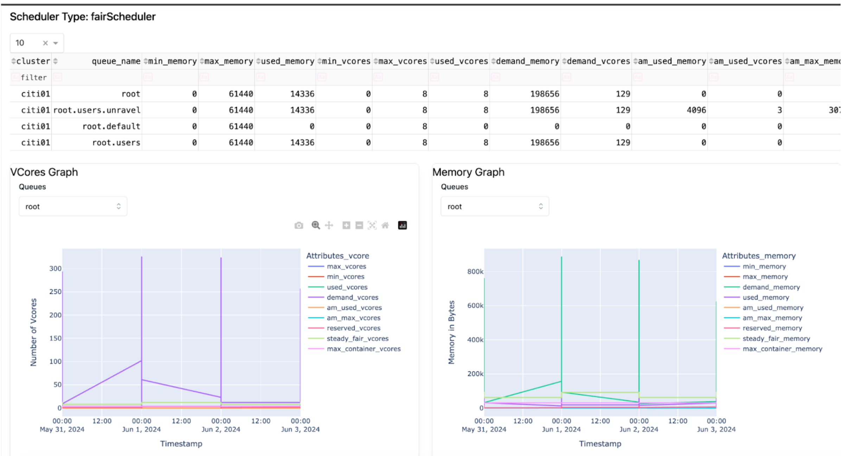Select the Zoom tool in VCores modebar

point(316,225)
